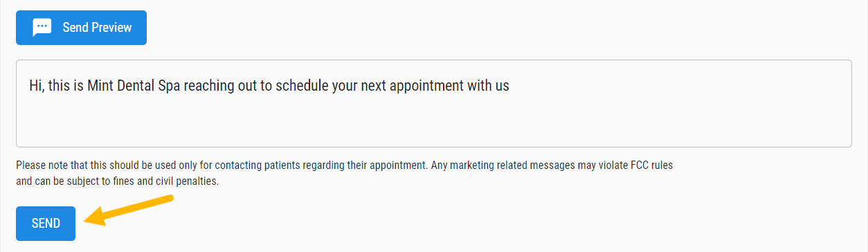Click the word 'next' in the message
Viewport: 868px width, 252px height.
click(x=372, y=86)
